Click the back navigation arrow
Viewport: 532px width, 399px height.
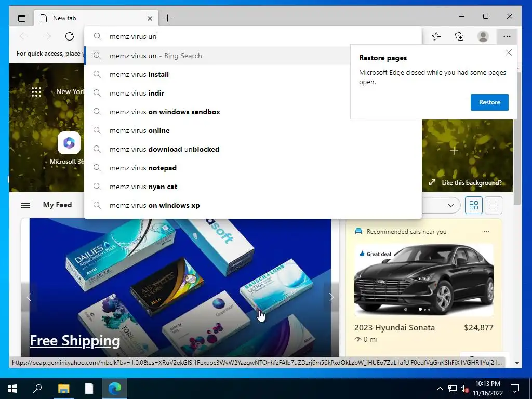tap(24, 36)
